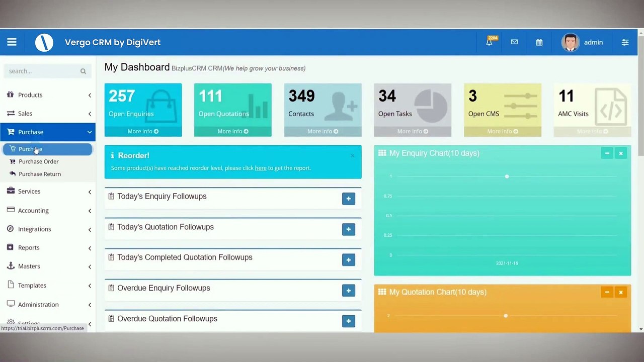
Task: Click the Templates document icon
Action: [11, 285]
